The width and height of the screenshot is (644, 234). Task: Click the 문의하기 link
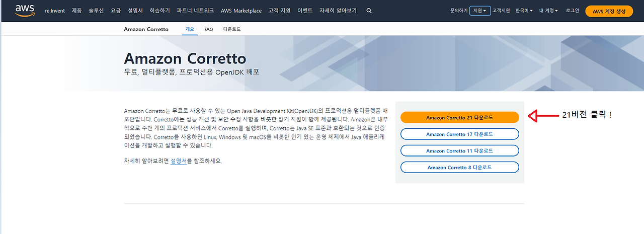click(459, 11)
